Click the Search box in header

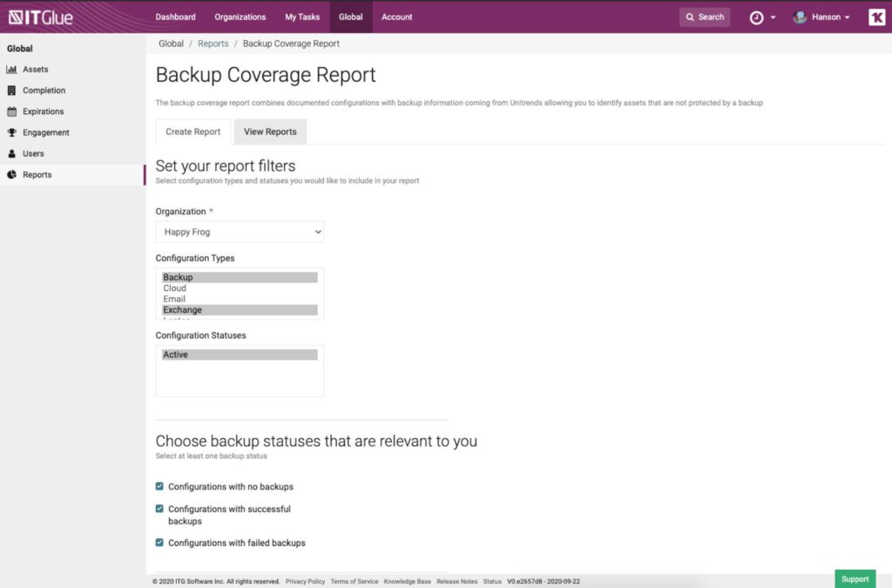(705, 17)
